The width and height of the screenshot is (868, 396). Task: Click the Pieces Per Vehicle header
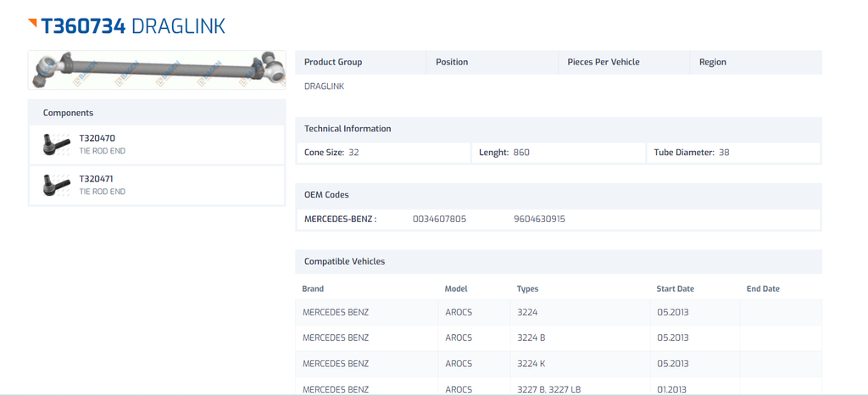(625, 62)
